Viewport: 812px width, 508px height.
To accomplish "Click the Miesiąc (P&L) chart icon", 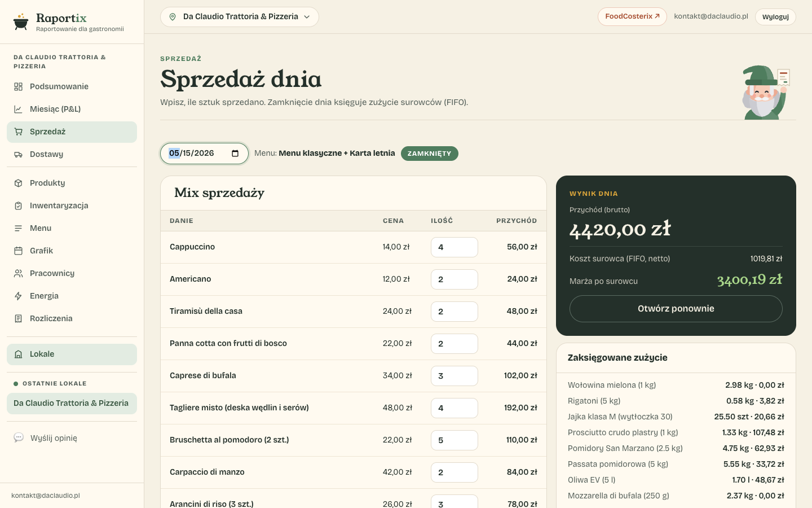I will 19,109.
